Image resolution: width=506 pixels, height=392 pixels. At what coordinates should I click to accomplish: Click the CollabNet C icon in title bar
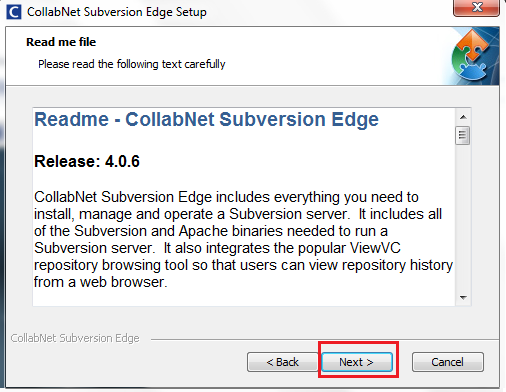14,12
